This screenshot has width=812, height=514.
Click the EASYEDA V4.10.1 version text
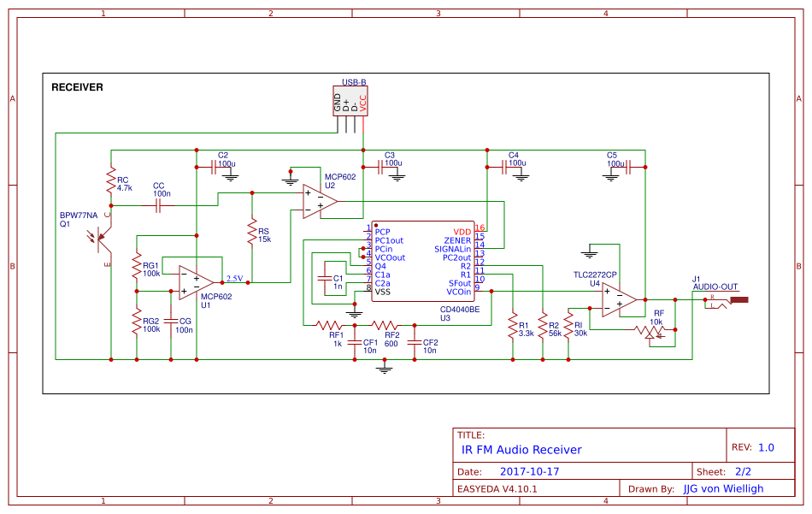[498, 489]
